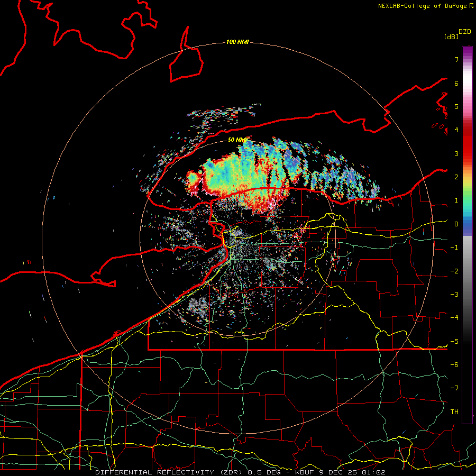Click the -3 value on color scale
This screenshot has height=476, width=476.
tap(454, 295)
